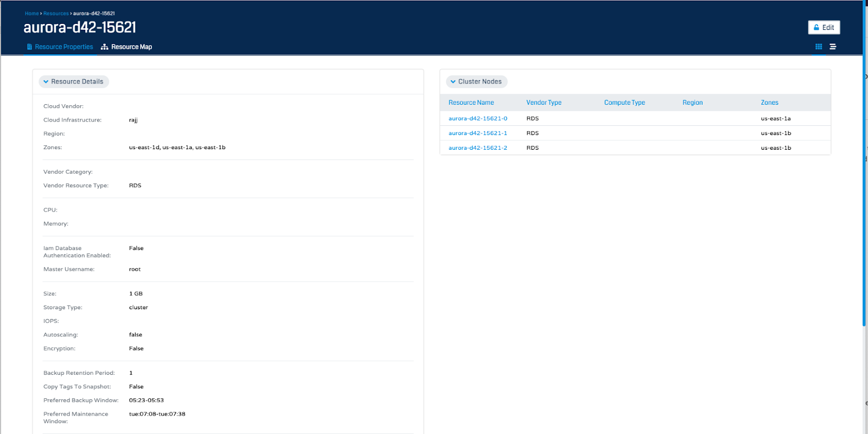The image size is (868, 434).
Task: Click the Encryption value False
Action: click(136, 348)
